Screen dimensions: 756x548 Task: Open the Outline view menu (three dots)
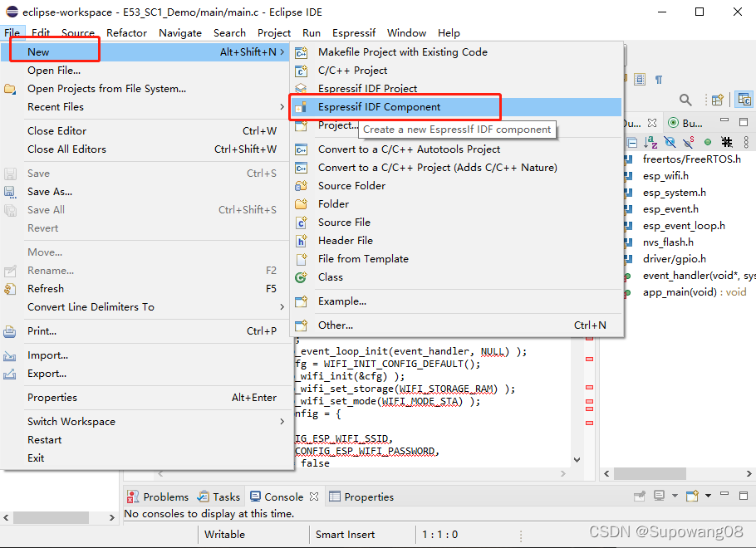pyautogui.click(x=746, y=142)
